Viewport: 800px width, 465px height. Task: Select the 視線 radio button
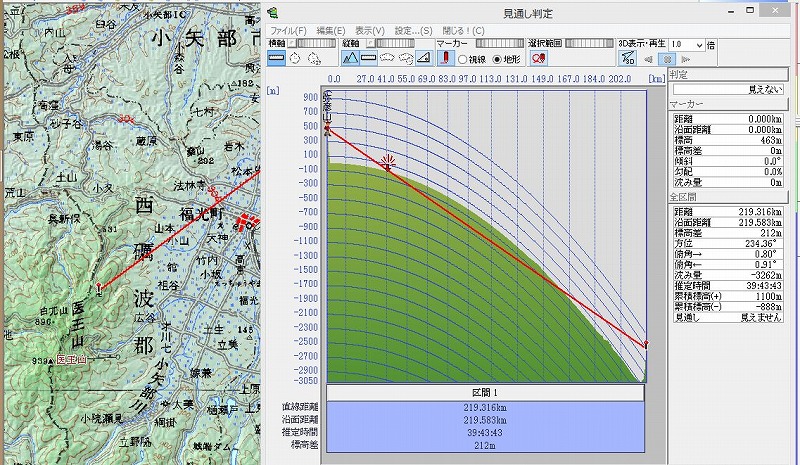pos(462,59)
